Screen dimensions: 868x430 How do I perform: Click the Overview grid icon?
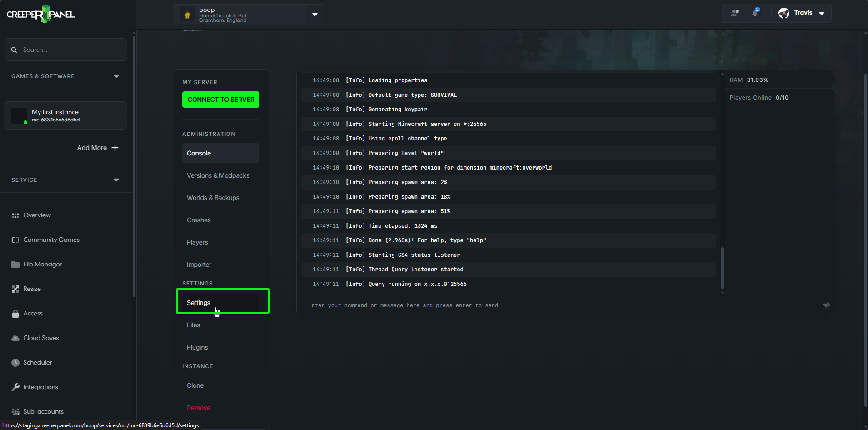point(15,215)
